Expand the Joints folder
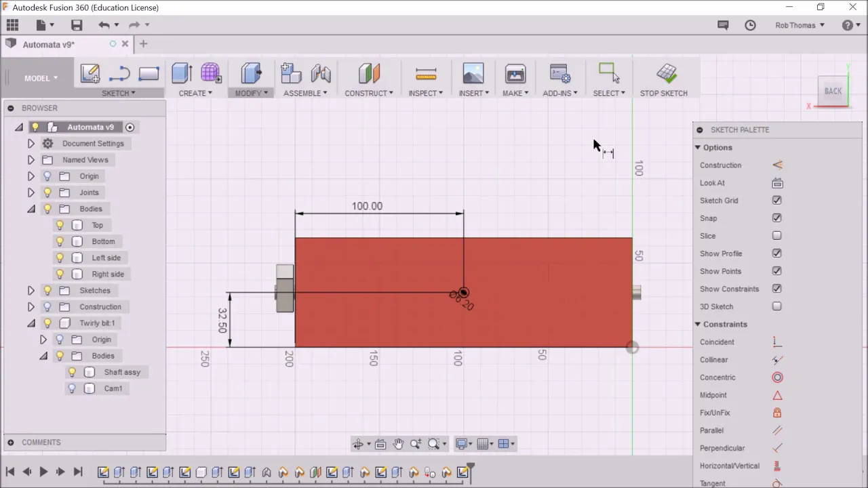Viewport: 868px width, 488px height. pos(31,192)
